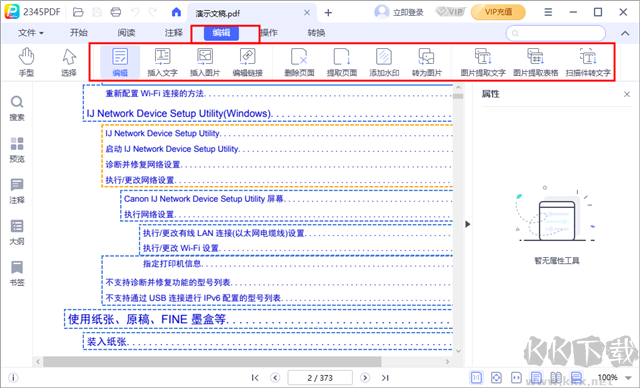Open the Outline (大纲) sidebar panel
Screen dimensions: 640x388
(x=17, y=232)
